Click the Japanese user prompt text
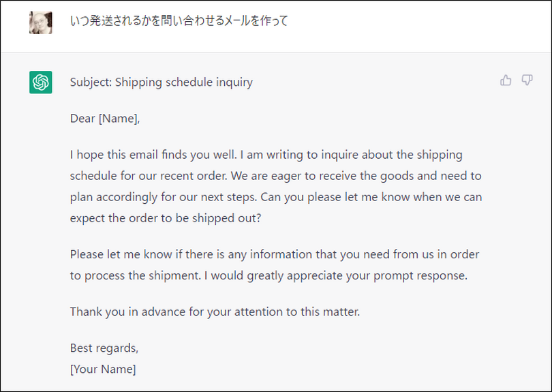This screenshot has width=552, height=392. [x=179, y=20]
